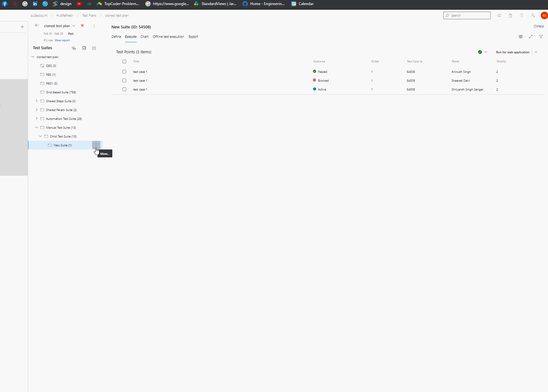Open the Help link
The height and width of the screenshot is (392, 548).
coord(539,26)
